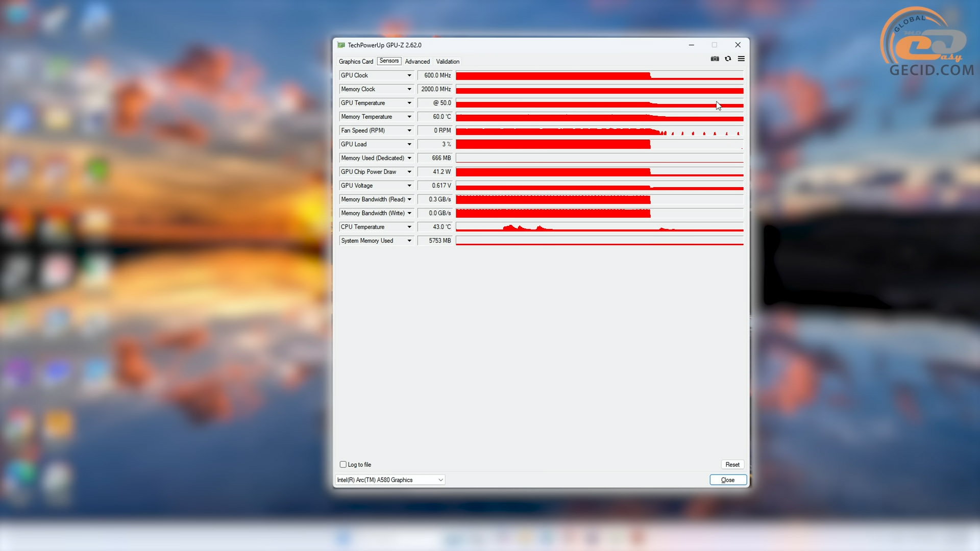Viewport: 980px width, 551px height.
Task: Click the Close button at bottom
Action: (728, 480)
